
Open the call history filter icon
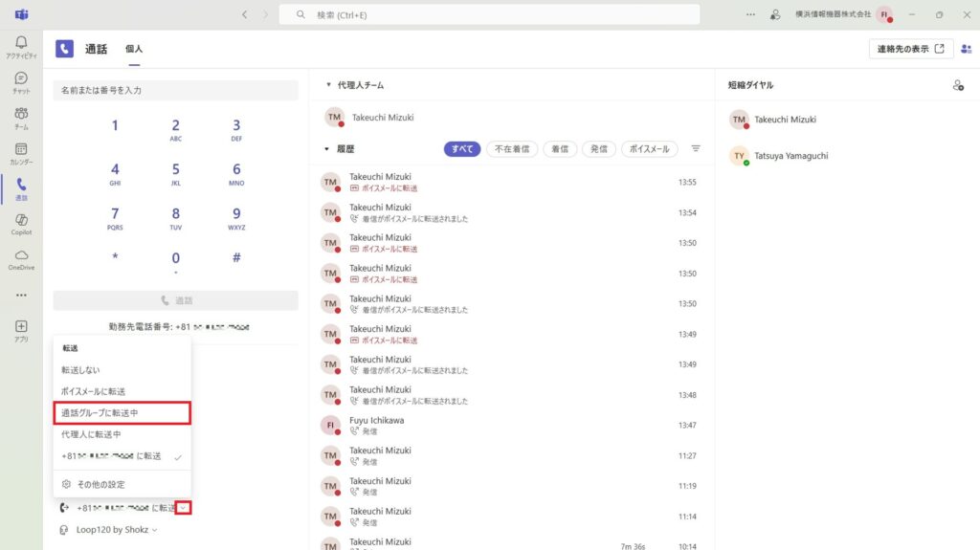click(x=696, y=149)
